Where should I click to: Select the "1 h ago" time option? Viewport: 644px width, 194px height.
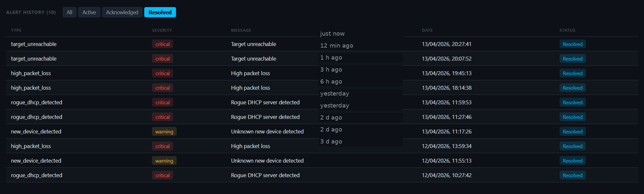[331, 58]
